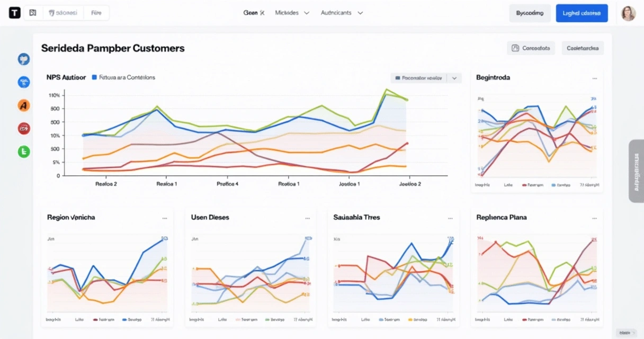Click the Usen Dieses card title
The width and height of the screenshot is (644, 339).
210,217
